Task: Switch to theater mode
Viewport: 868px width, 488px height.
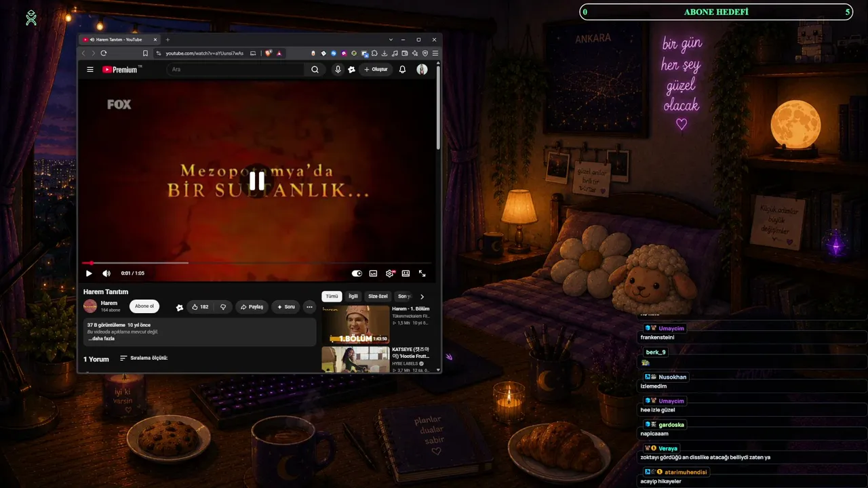Action: click(406, 273)
